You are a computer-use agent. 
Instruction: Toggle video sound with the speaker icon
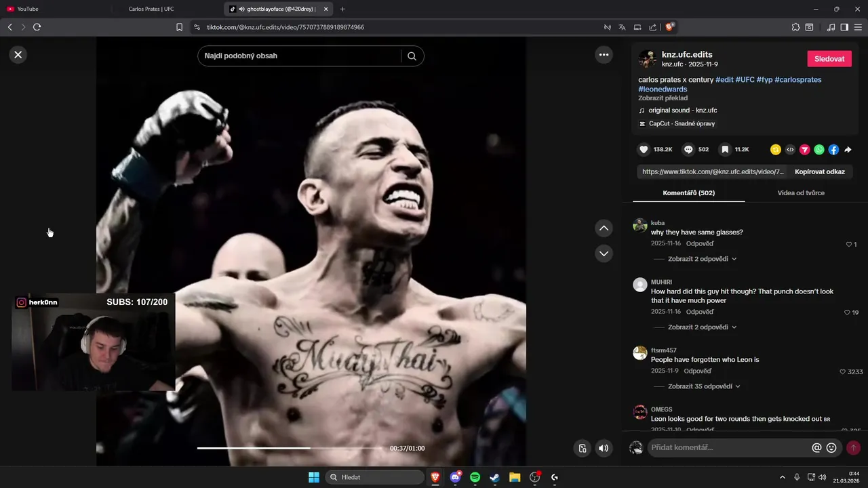click(x=604, y=448)
